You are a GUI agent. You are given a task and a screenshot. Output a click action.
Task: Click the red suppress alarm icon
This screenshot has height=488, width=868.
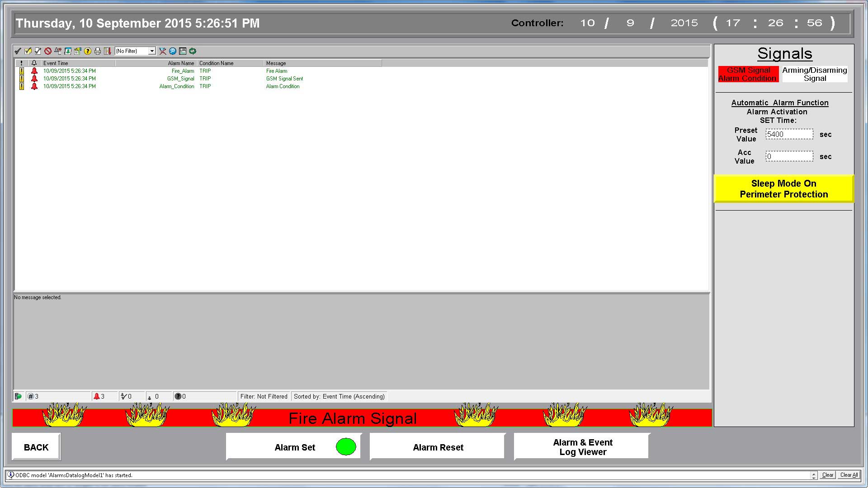click(48, 51)
